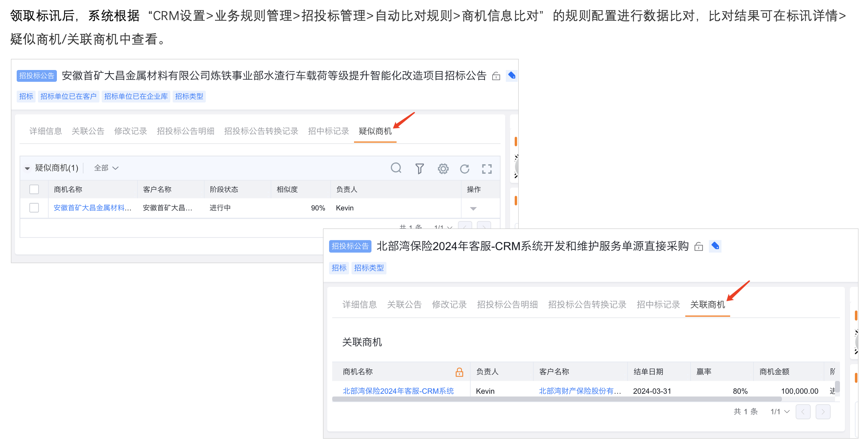Click the lock icon beside 北部湾保险 announcement title
This screenshot has height=445, width=868.
698,246
